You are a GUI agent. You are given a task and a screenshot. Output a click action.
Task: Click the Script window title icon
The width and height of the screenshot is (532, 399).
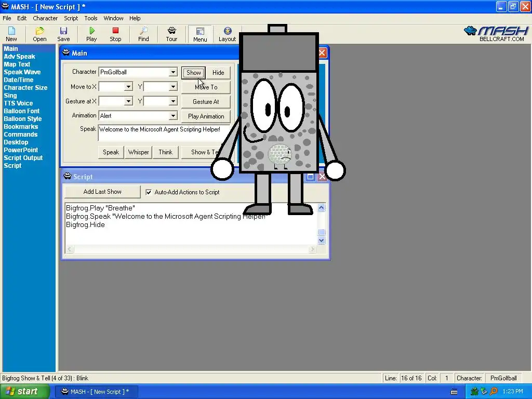(x=68, y=176)
